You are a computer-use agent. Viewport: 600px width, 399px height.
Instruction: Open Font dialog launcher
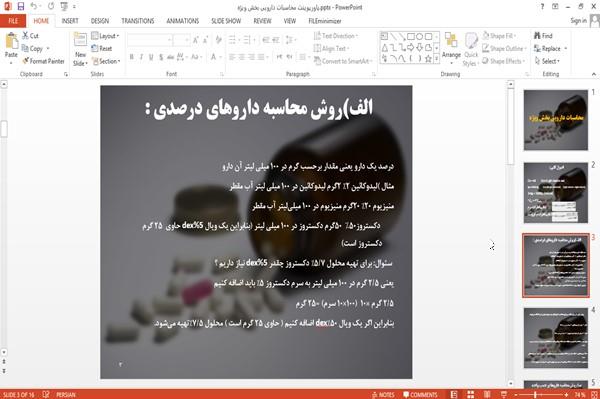point(221,74)
